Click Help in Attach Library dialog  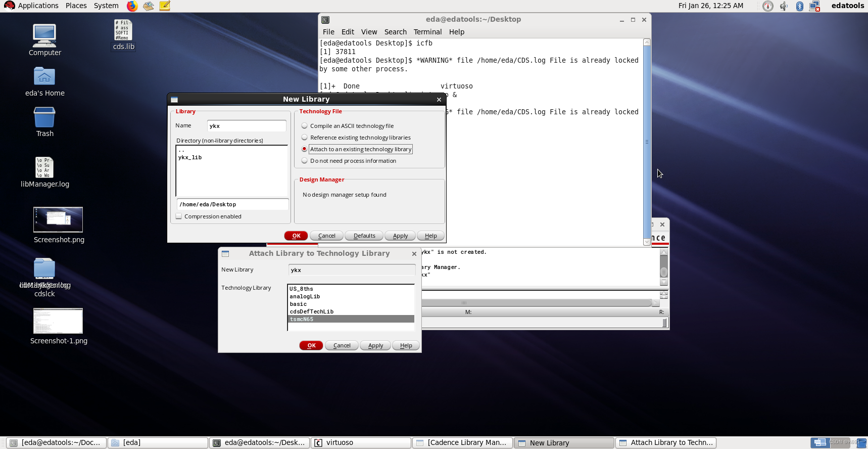[x=406, y=345]
